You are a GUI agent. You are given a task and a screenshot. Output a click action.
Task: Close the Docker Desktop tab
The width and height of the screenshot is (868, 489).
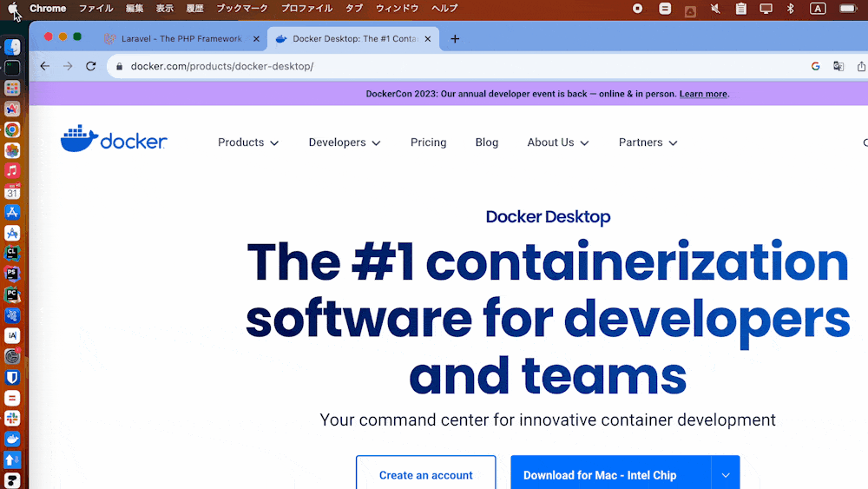(427, 39)
